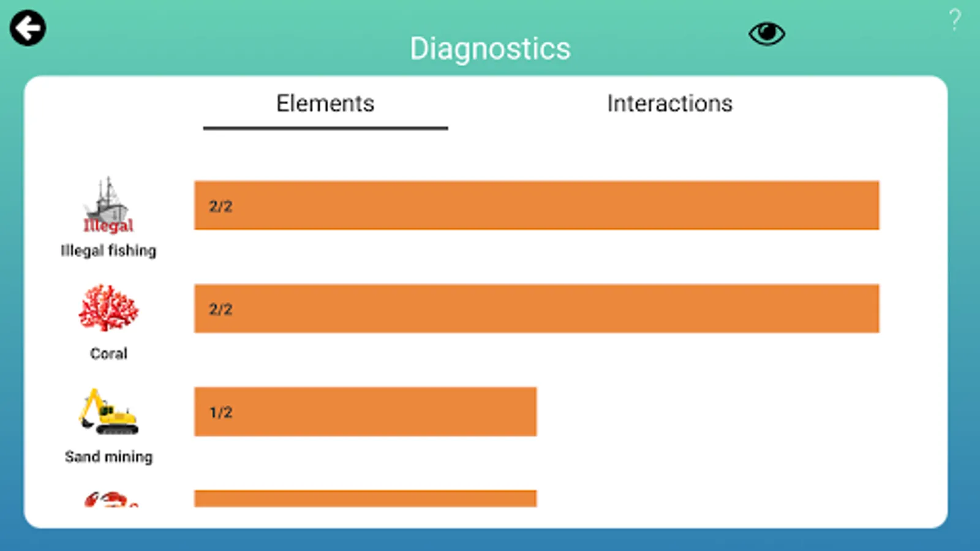Go back using the arrow icon

28,28
